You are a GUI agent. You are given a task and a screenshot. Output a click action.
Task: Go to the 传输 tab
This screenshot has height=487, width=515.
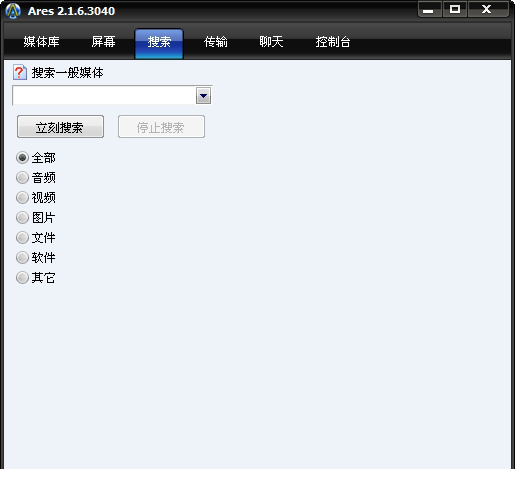[216, 42]
